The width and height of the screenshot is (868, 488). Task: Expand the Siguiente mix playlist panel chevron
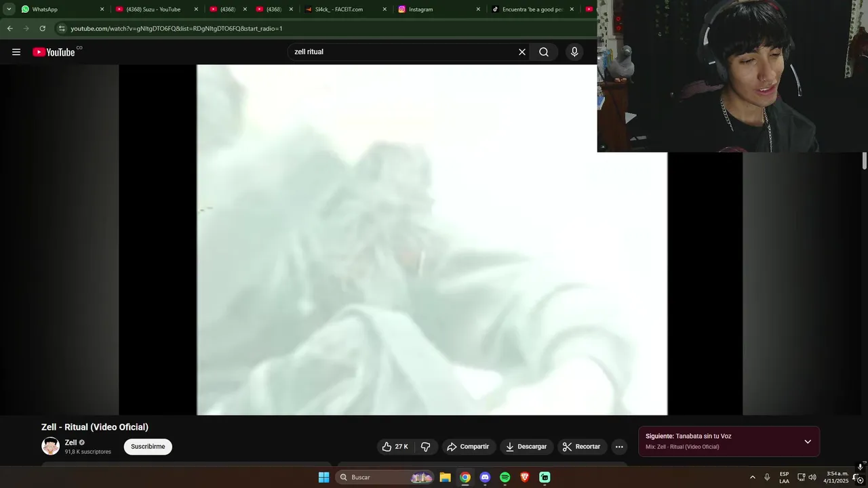click(x=808, y=442)
